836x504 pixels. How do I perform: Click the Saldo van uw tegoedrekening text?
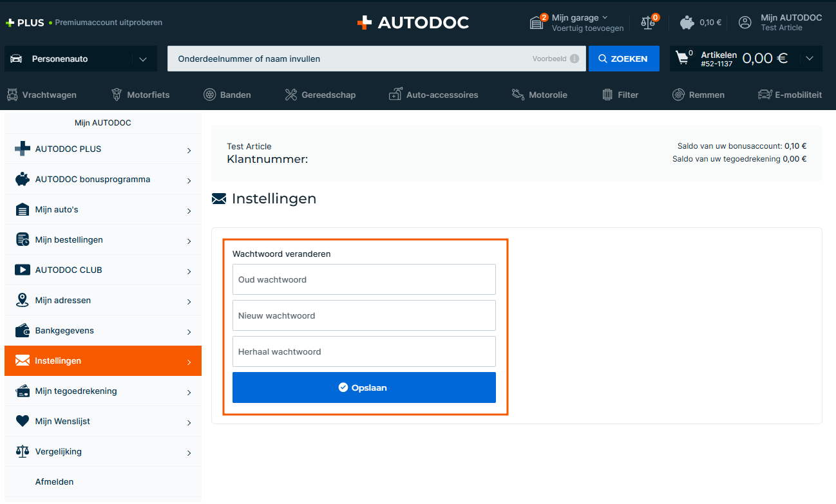coord(727,159)
